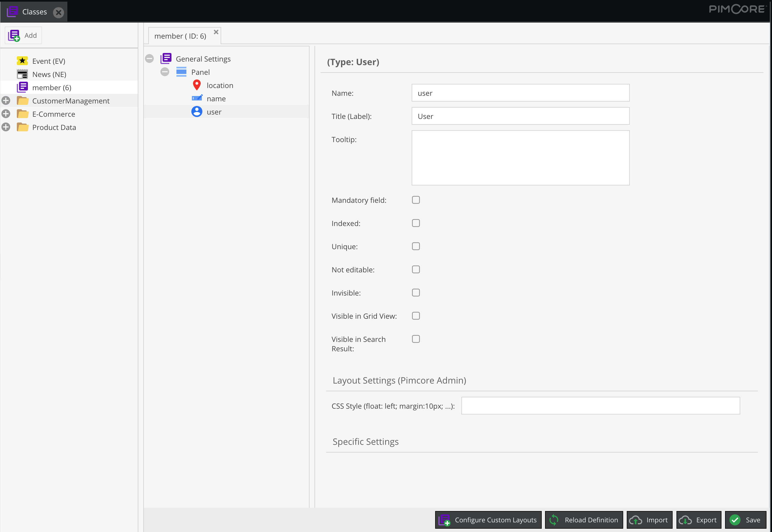
Task: Enable the Mandatory field checkbox
Action: coord(416,200)
